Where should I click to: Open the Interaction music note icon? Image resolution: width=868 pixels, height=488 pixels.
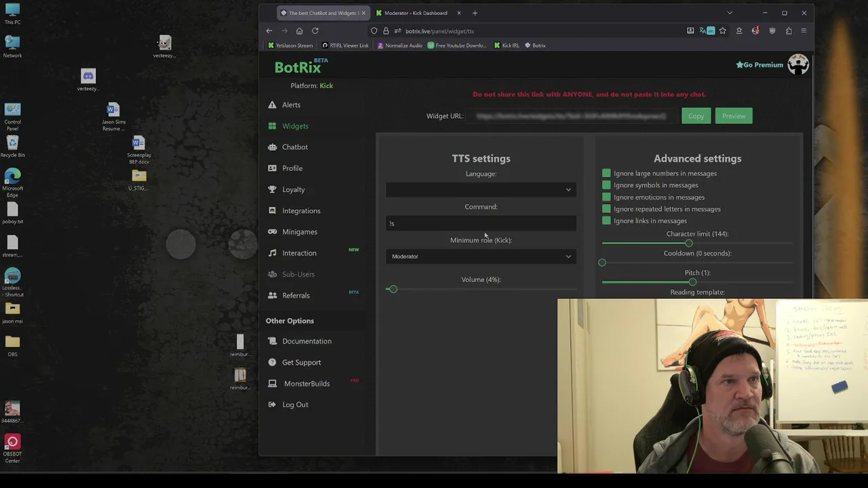click(x=272, y=253)
